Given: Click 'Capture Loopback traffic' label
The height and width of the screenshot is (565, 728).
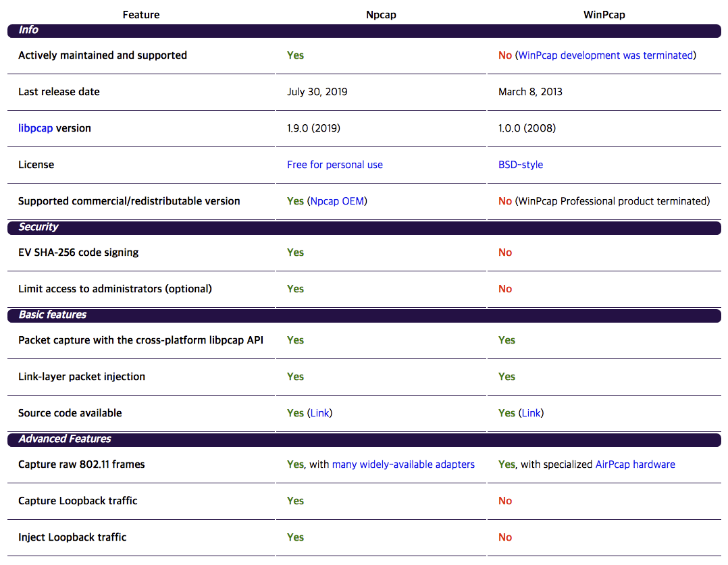Looking at the screenshot, I should (x=78, y=501).
